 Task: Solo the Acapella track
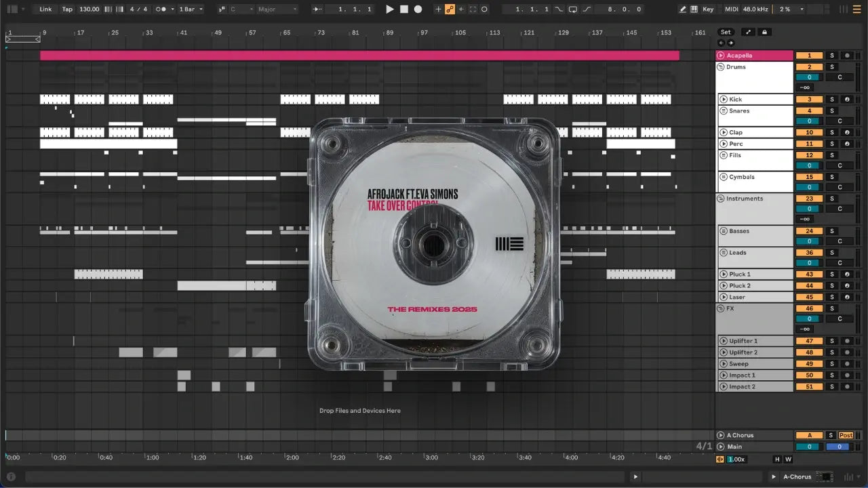coord(831,56)
